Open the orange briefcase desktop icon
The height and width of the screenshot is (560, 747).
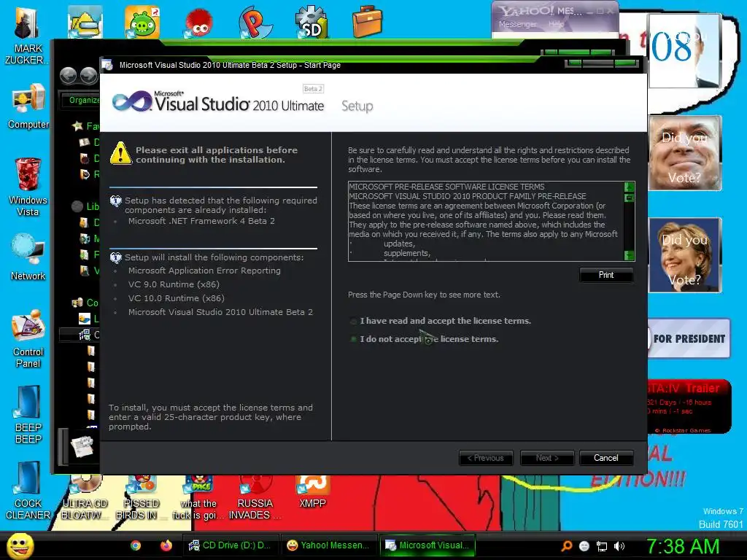coord(368,21)
